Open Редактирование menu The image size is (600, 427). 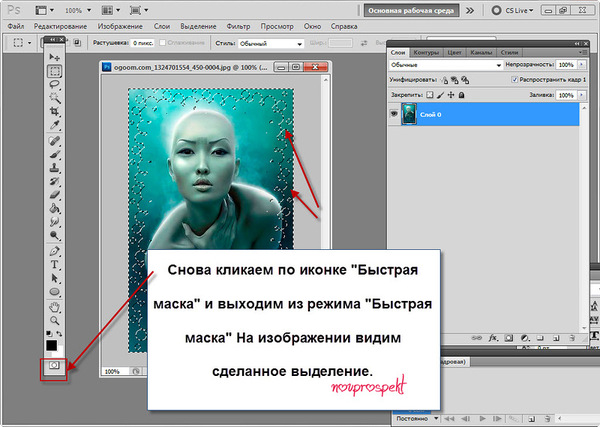(60, 26)
